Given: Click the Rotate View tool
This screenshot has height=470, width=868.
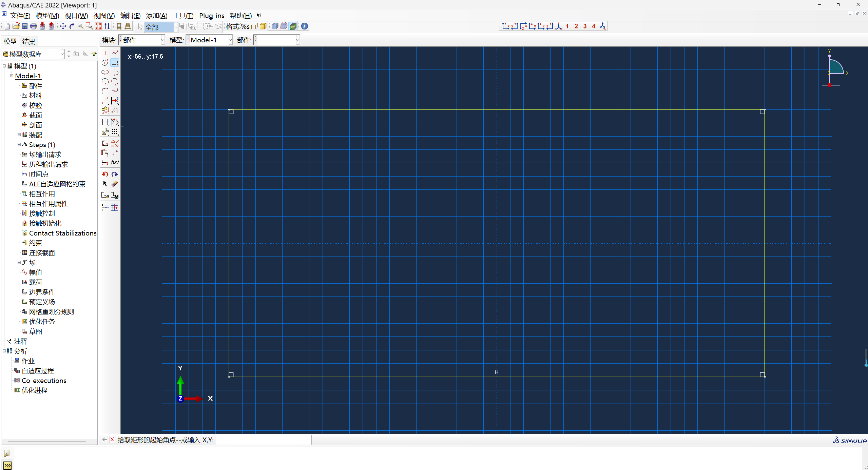Looking at the screenshot, I should pos(72,26).
